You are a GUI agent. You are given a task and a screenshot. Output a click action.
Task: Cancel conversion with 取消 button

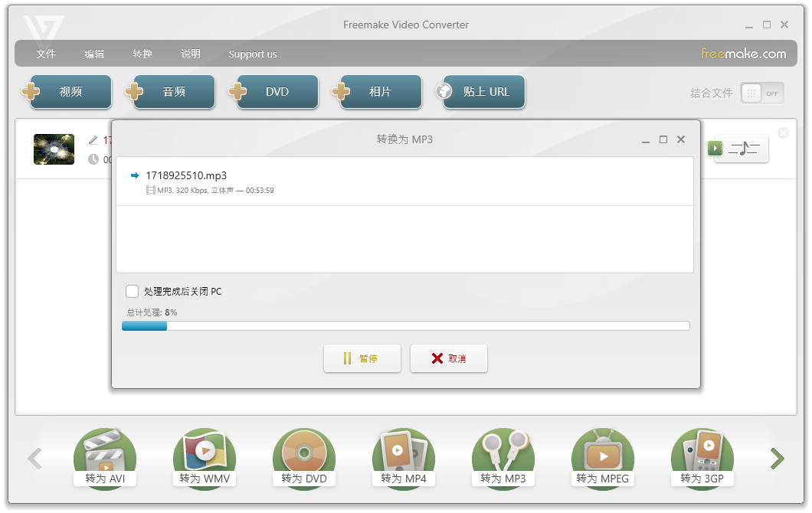(449, 358)
